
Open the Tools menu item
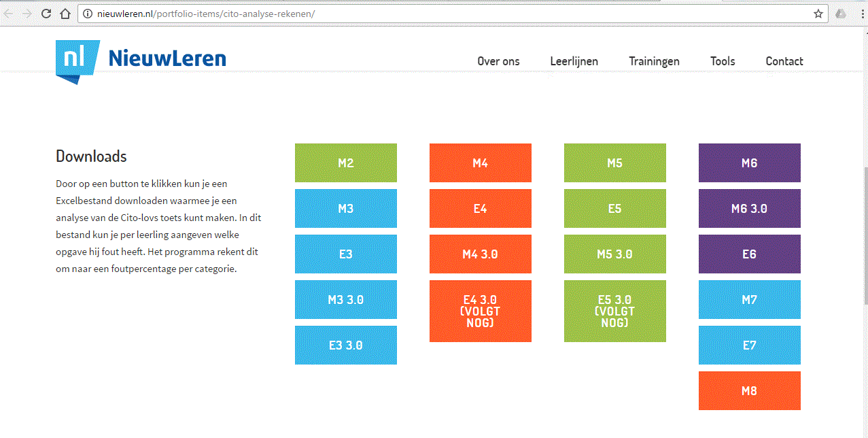coord(723,61)
